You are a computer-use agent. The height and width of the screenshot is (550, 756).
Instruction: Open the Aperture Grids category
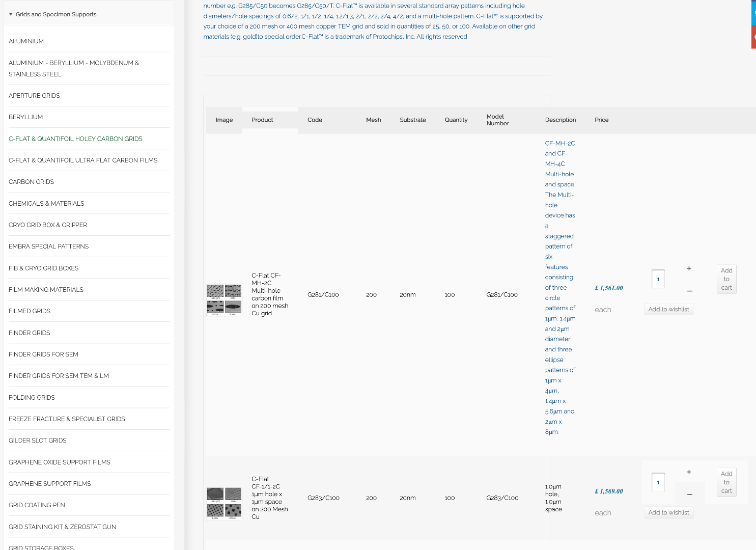pos(34,96)
